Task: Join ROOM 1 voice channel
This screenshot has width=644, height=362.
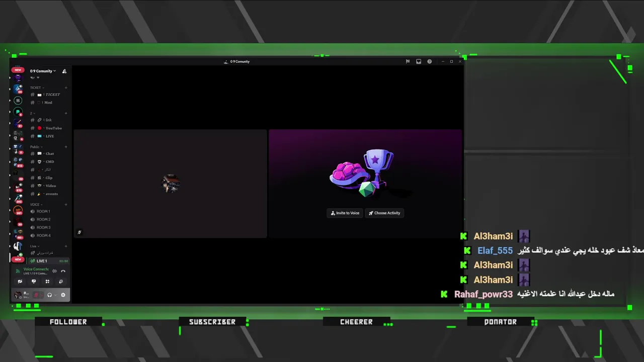Action: click(x=49, y=212)
